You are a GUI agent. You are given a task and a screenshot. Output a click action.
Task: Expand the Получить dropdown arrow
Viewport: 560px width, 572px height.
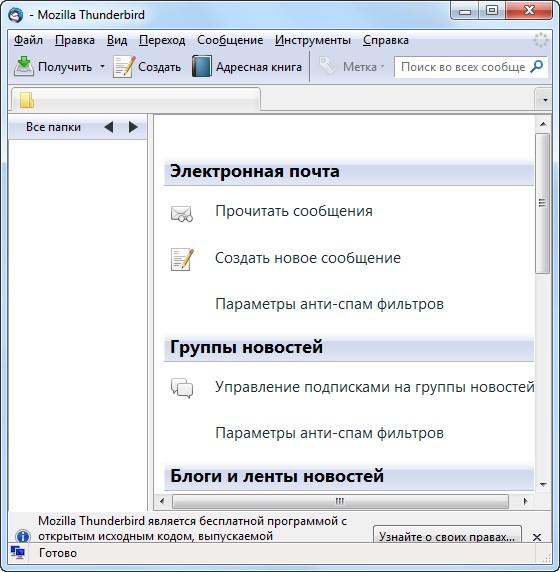103,66
